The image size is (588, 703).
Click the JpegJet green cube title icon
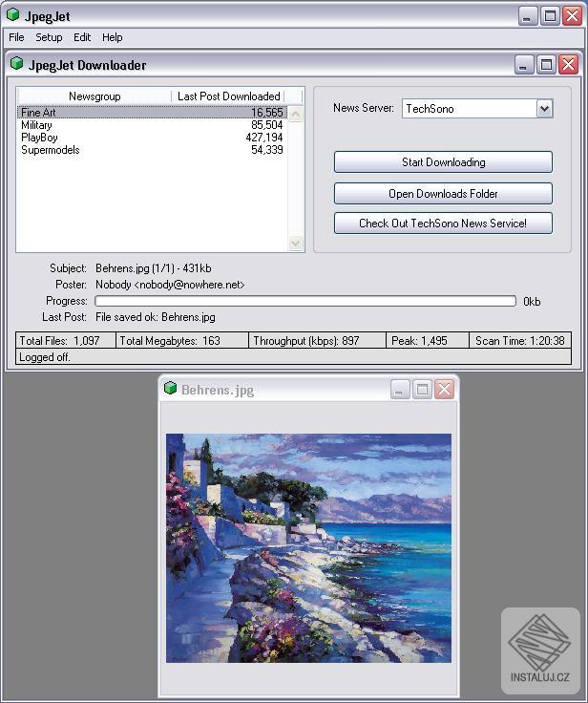click(13, 15)
